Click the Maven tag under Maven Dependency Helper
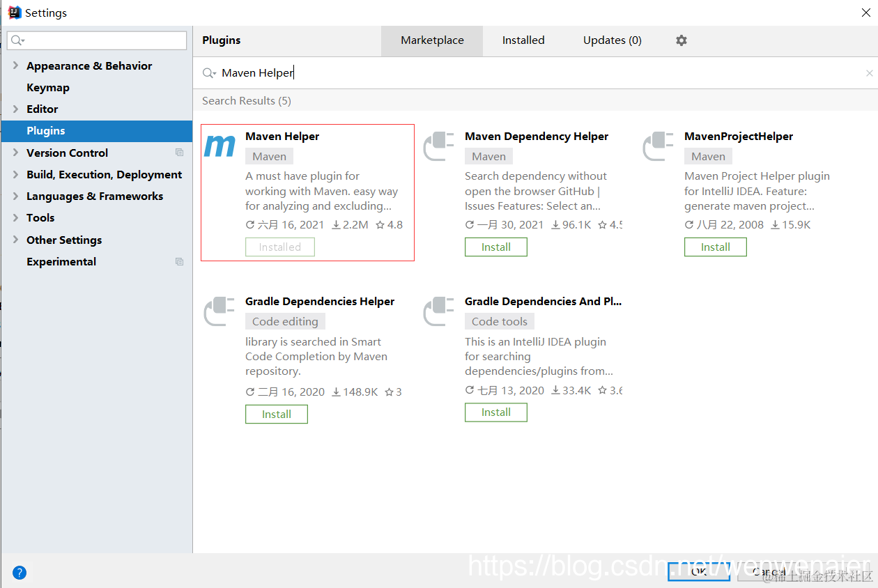878x588 pixels. 488,157
